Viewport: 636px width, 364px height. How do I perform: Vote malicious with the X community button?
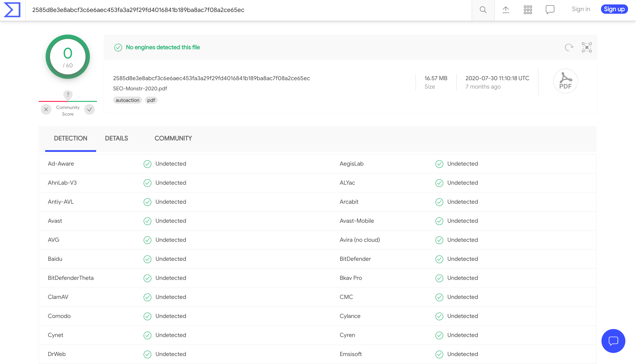(x=46, y=110)
